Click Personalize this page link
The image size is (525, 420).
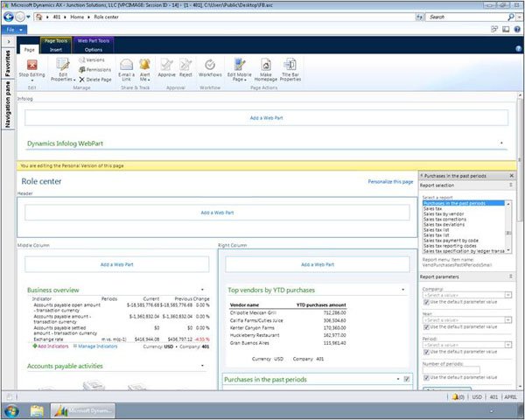coord(390,181)
